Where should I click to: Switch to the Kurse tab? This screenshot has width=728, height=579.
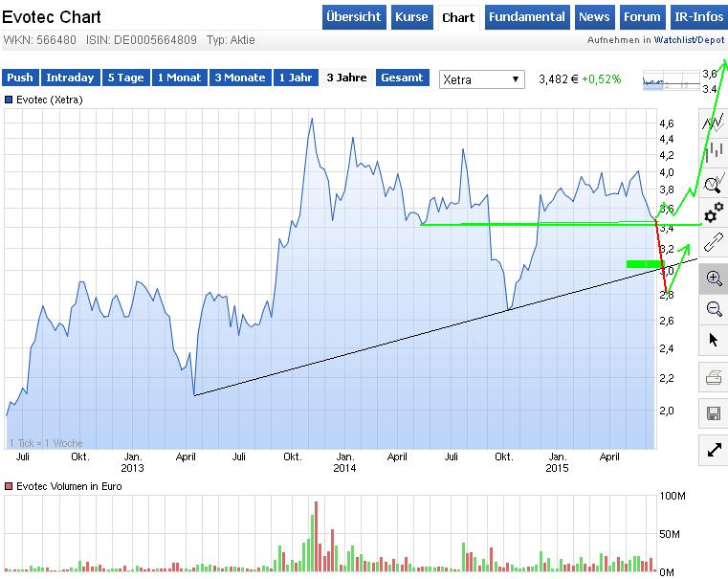click(411, 17)
